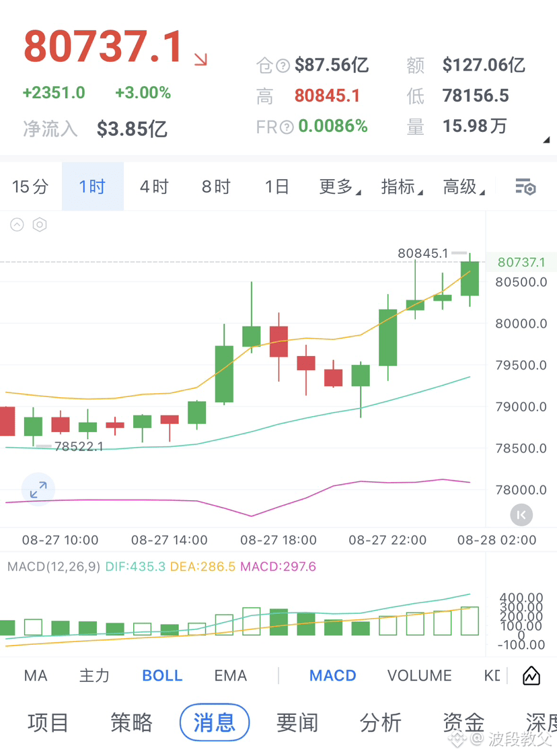
Task: Select the 1时 timeframe
Action: (x=93, y=186)
